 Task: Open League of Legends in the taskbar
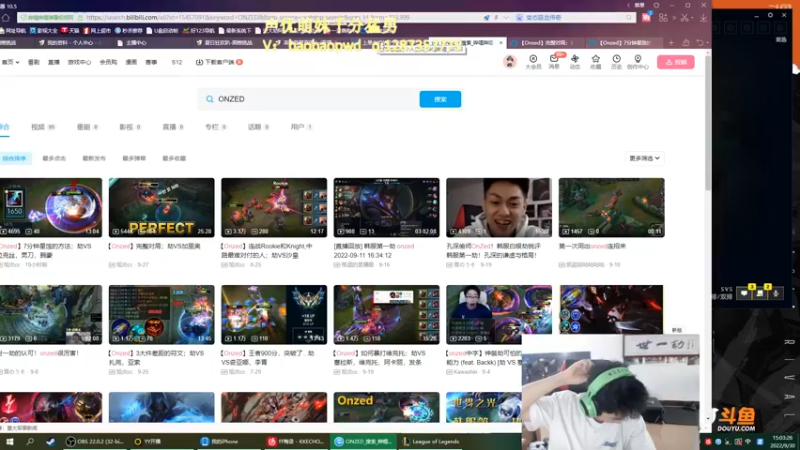click(432, 442)
